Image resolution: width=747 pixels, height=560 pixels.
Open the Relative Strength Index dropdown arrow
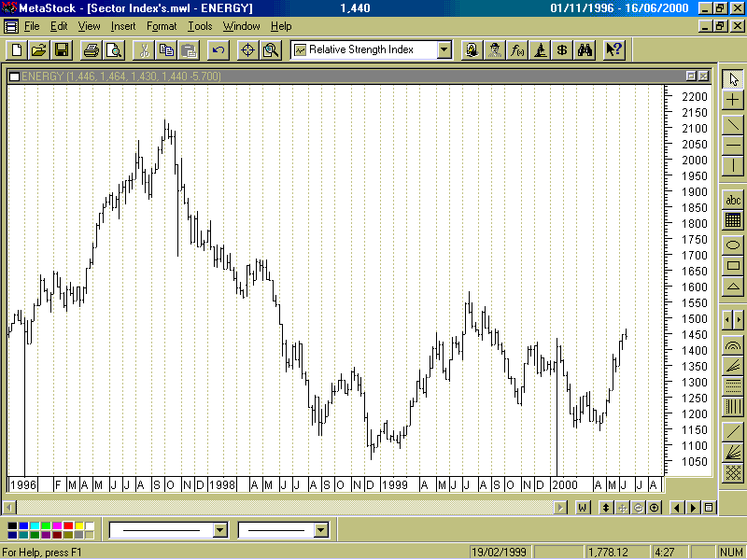[444, 49]
